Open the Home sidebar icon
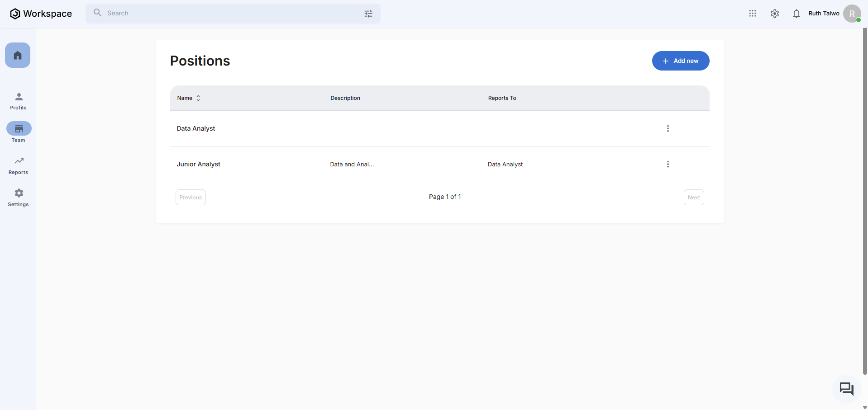The width and height of the screenshot is (868, 410). [x=18, y=55]
